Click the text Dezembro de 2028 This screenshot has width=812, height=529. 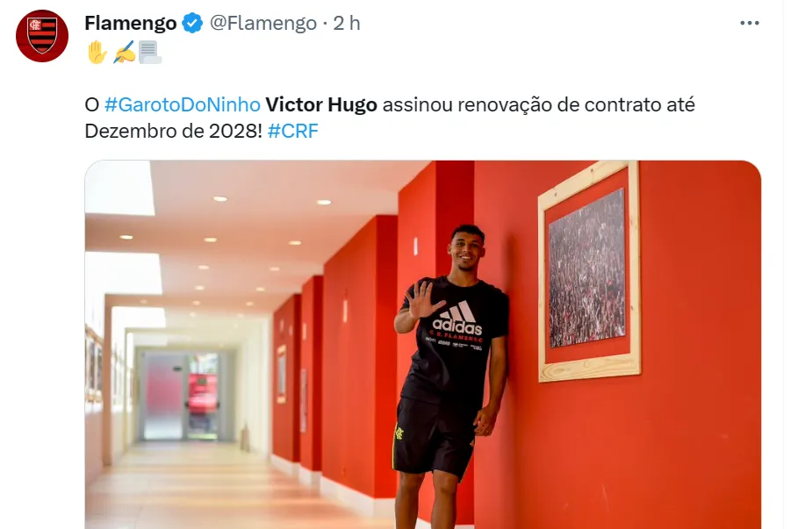[170, 132]
